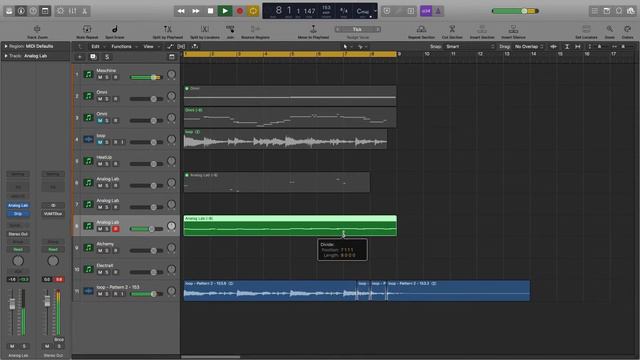Toggle purple Count-in button
640x360 pixels.
(426, 11)
